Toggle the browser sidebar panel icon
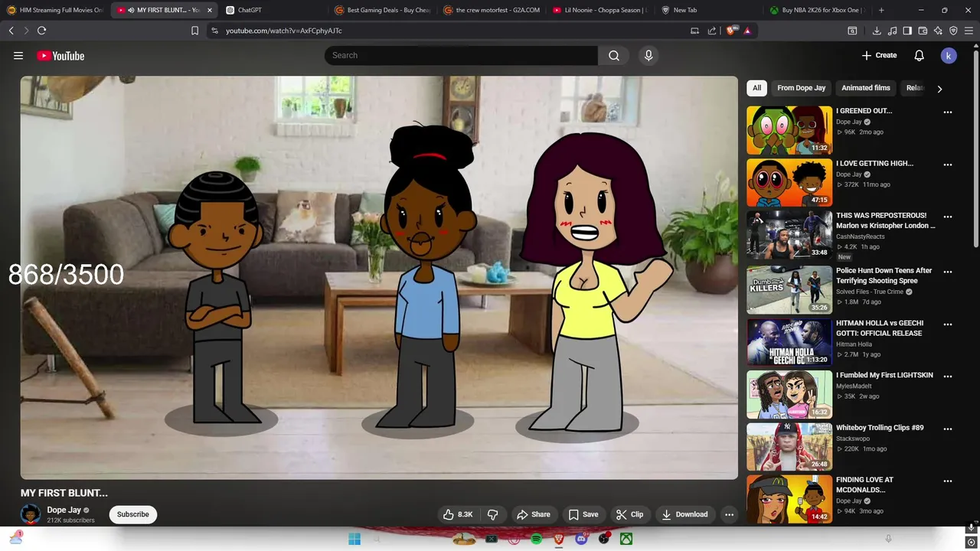The width and height of the screenshot is (980, 551). (x=907, y=31)
